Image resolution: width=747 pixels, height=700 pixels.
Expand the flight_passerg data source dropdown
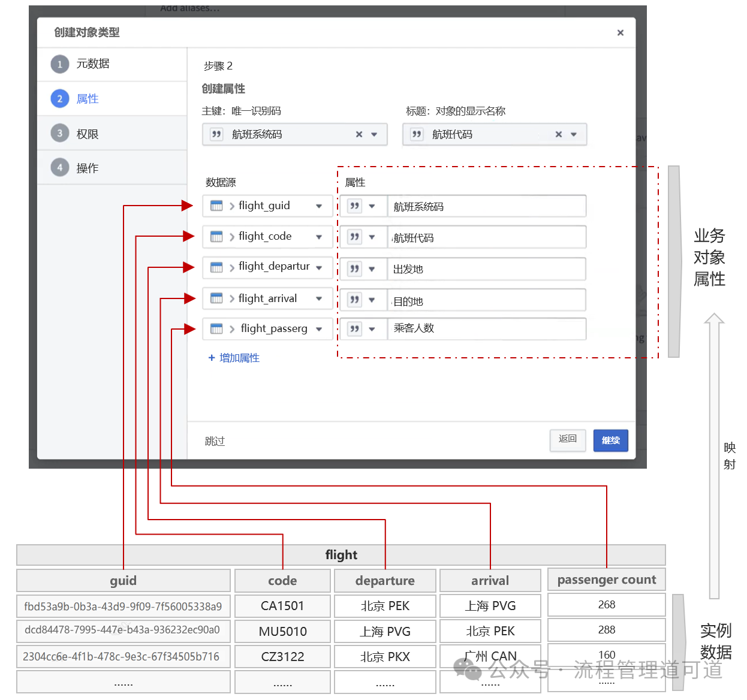point(319,329)
